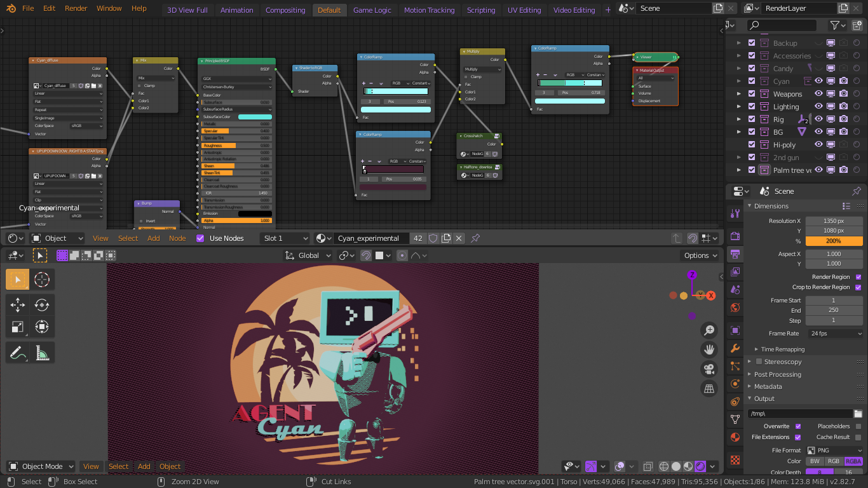Hide Weapons collection with eye icon
The height and width of the screenshot is (488, 868).
[818, 94]
